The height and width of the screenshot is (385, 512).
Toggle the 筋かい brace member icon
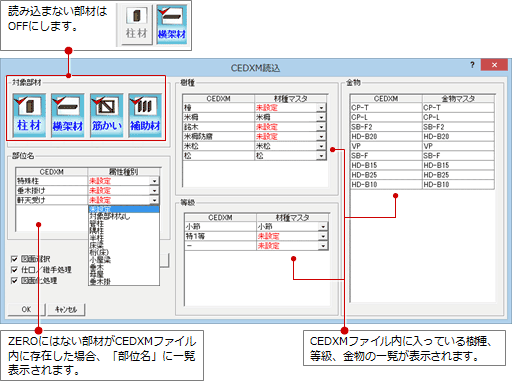(106, 115)
